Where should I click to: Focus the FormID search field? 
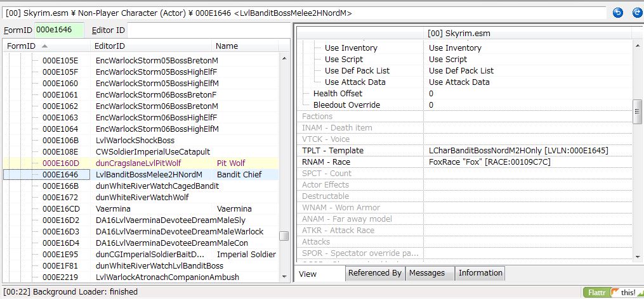click(x=59, y=30)
